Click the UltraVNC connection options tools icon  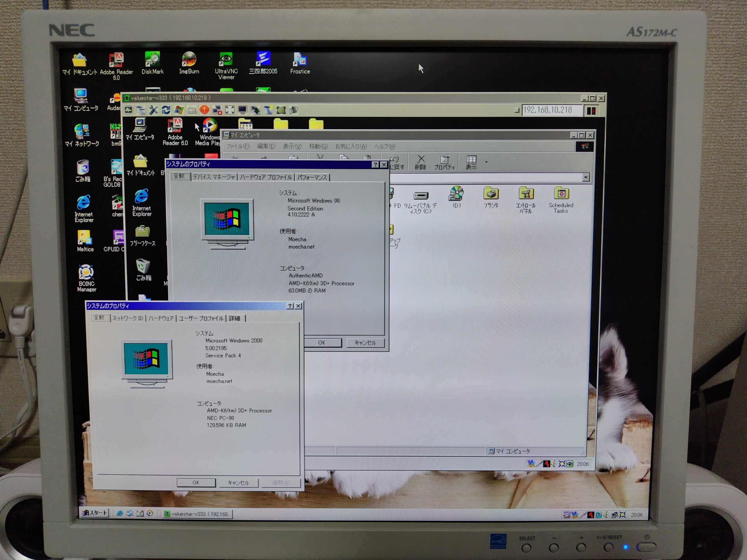coord(153,110)
